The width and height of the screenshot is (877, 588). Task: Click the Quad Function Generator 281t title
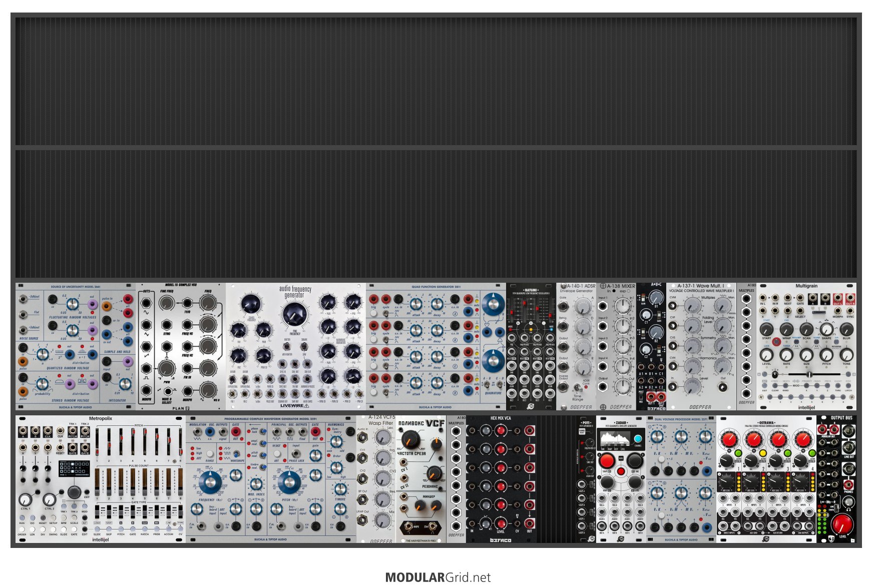point(436,287)
